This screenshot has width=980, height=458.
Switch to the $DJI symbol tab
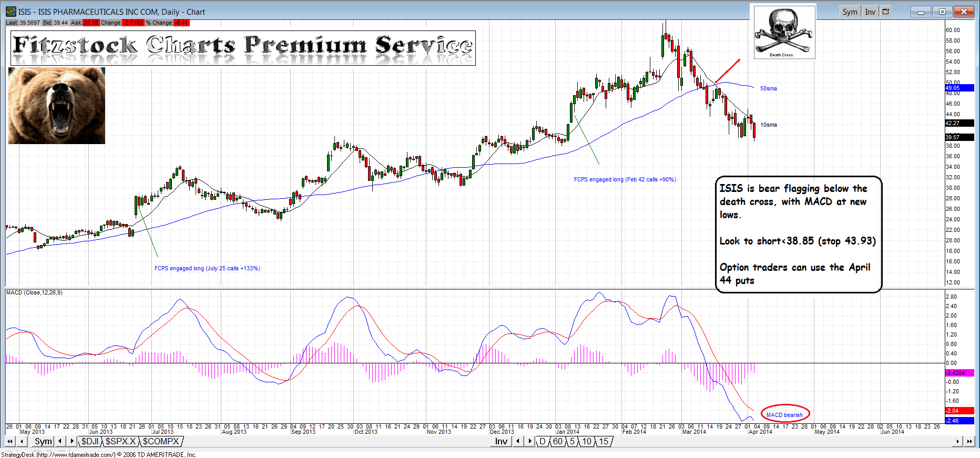pos(90,442)
